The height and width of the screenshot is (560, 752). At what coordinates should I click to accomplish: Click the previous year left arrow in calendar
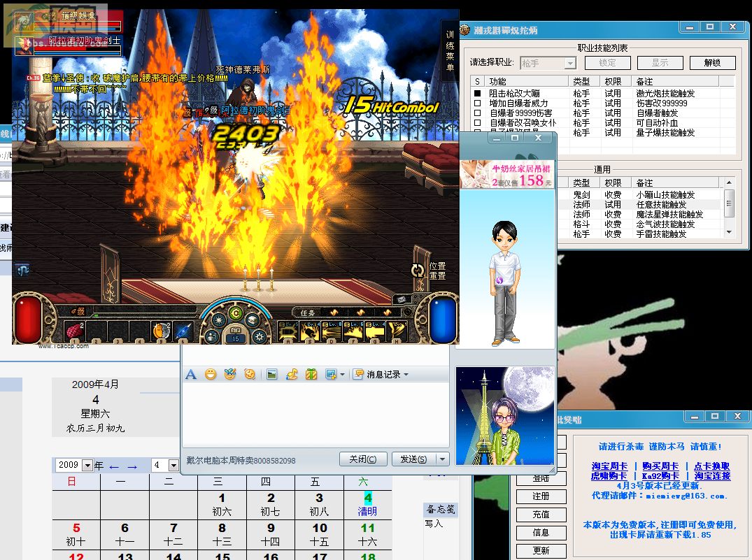click(113, 467)
